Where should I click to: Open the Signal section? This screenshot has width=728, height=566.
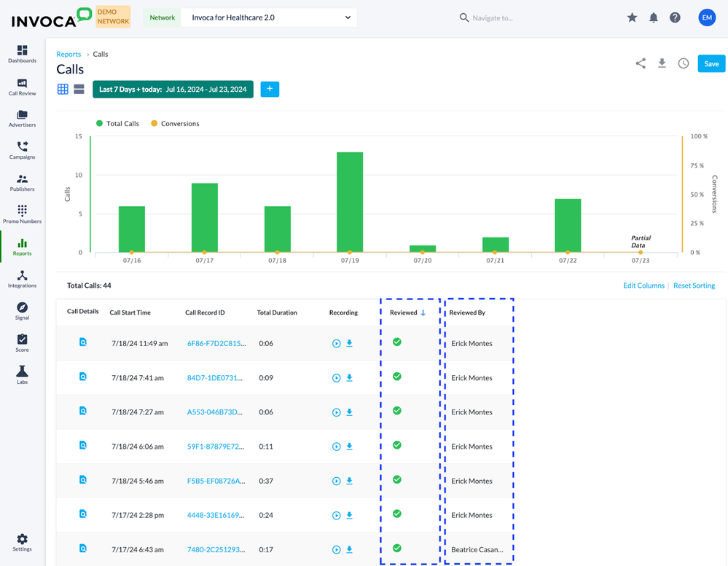coord(22,311)
